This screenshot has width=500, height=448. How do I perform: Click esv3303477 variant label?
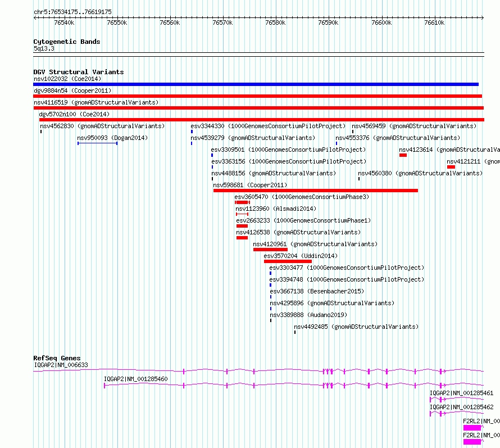[x=347, y=268]
